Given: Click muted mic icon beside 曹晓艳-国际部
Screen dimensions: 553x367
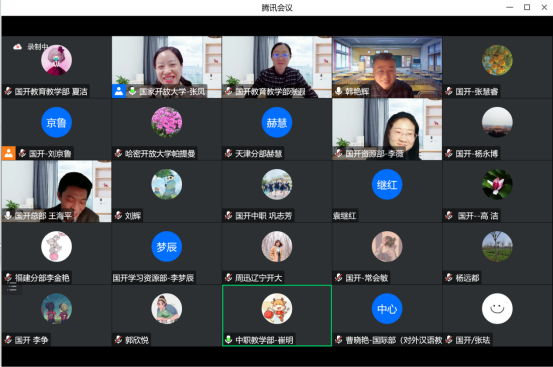Looking at the screenshot, I should [339, 340].
